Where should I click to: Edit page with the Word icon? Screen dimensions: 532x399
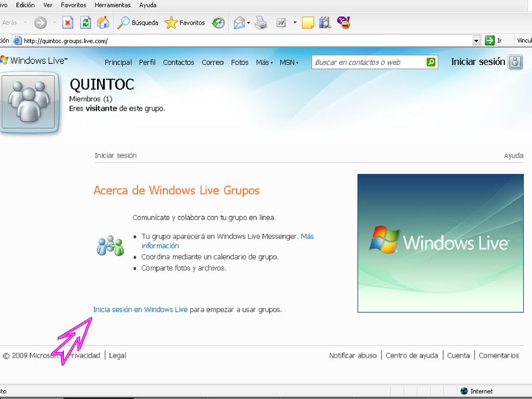tap(281, 23)
